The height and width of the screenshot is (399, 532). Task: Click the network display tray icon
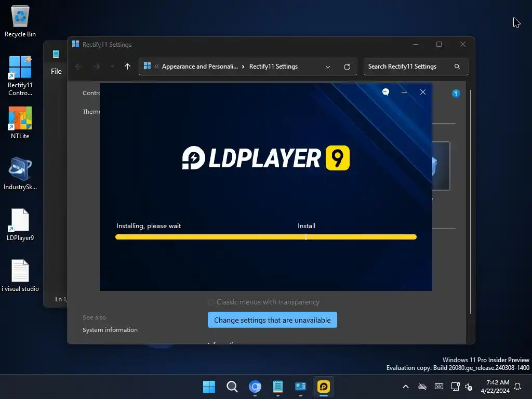point(455,387)
